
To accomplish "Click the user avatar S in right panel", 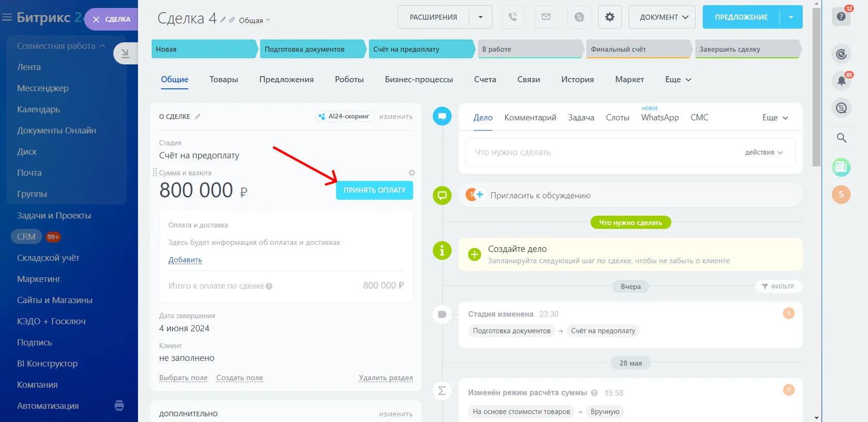I will point(841,194).
